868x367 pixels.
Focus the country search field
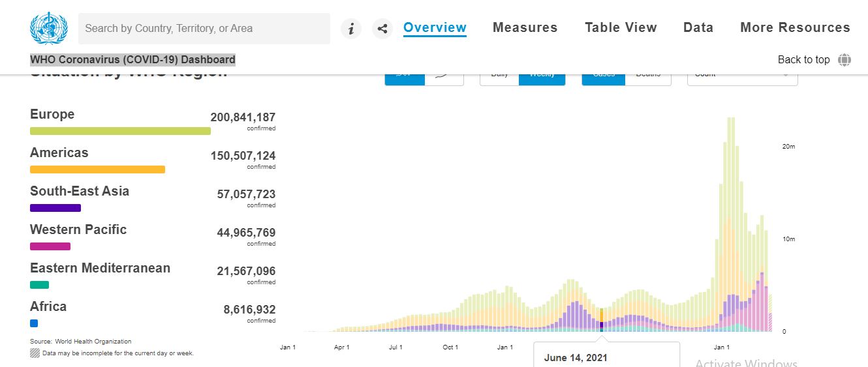coord(204,29)
